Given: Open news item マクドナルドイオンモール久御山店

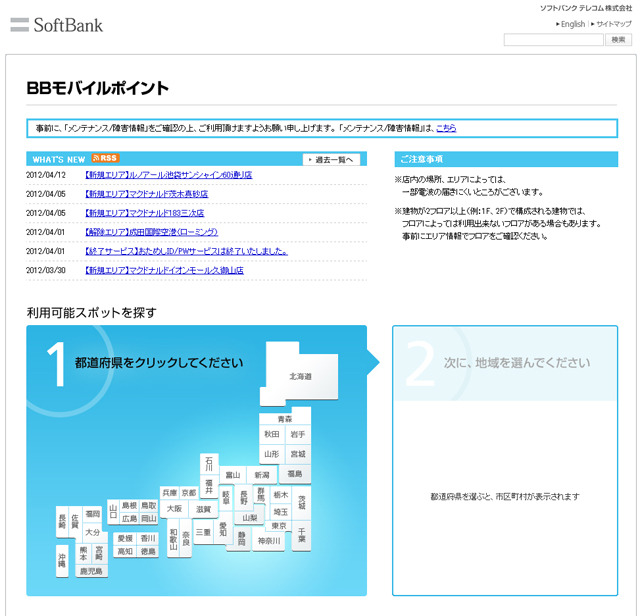Looking at the screenshot, I should tap(164, 270).
